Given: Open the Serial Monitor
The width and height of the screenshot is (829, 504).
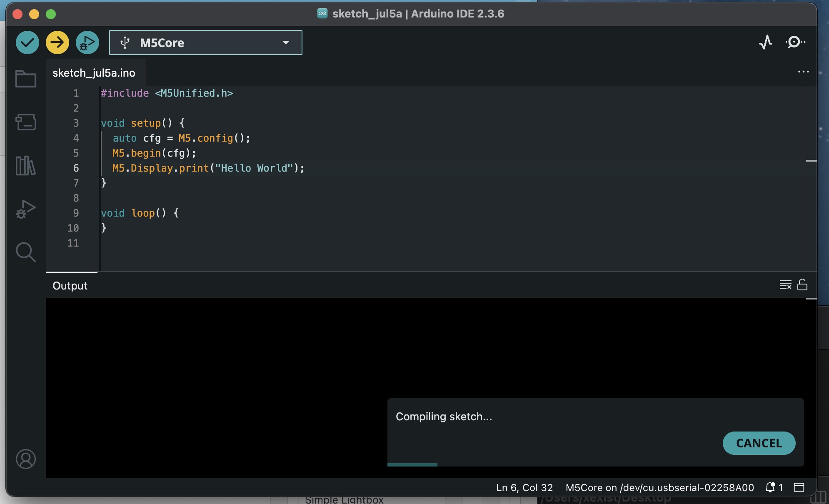Looking at the screenshot, I should point(795,42).
